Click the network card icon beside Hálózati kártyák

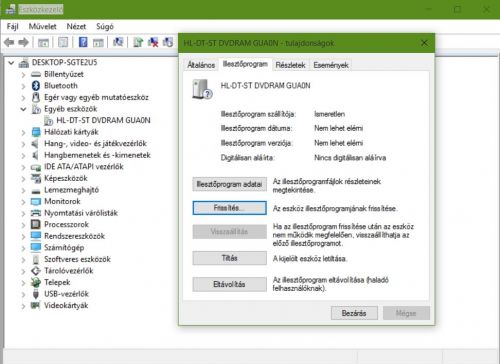point(36,132)
